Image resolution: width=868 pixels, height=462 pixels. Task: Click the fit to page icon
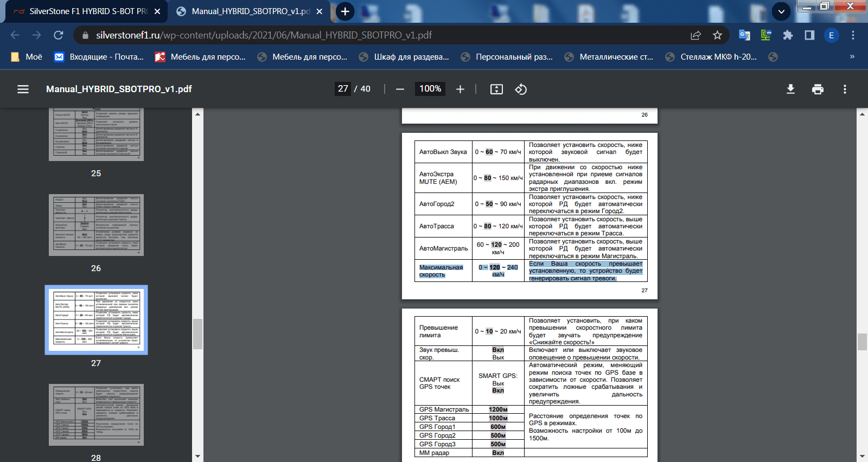(496, 89)
